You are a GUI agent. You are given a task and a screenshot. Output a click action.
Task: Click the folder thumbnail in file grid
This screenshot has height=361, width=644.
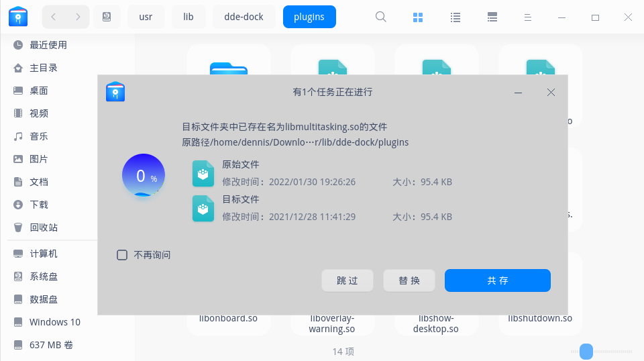tap(229, 68)
